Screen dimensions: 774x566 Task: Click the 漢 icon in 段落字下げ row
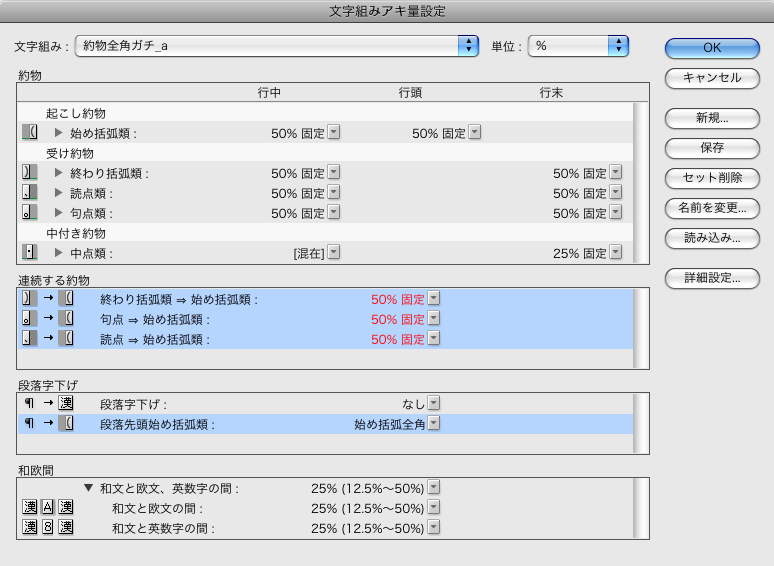(66, 403)
